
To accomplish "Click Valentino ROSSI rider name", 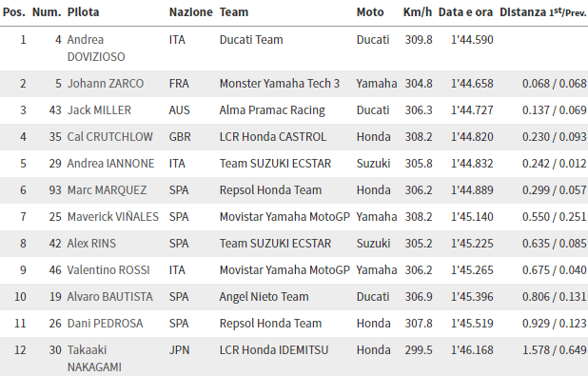I will (108, 269).
